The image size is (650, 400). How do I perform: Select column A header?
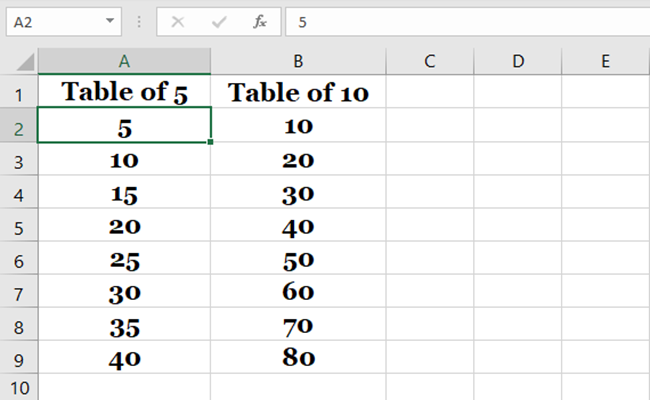point(124,61)
